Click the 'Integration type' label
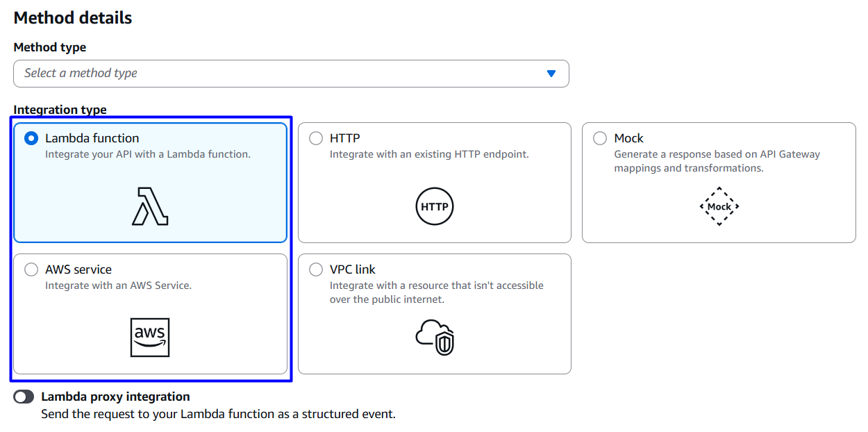Viewport: 868px width, 432px height. coord(60,110)
